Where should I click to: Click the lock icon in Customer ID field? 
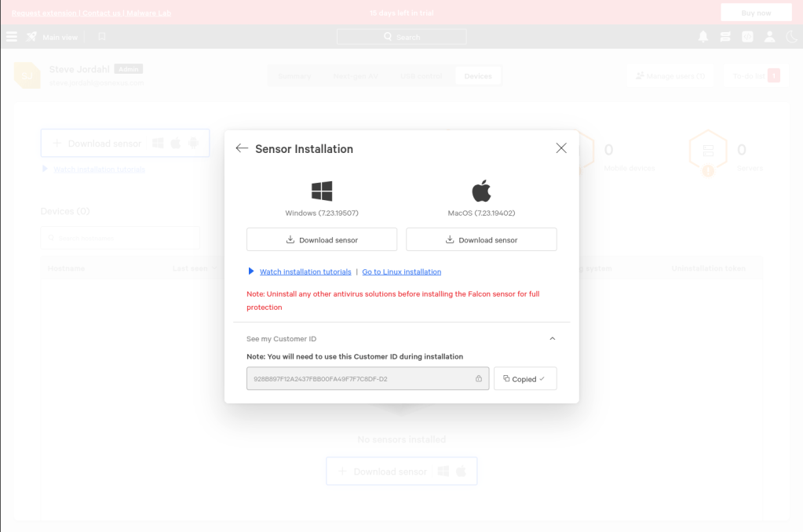[x=479, y=379]
